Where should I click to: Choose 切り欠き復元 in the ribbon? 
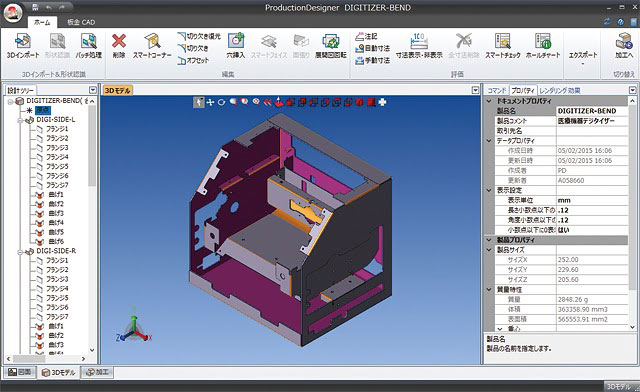[199, 36]
